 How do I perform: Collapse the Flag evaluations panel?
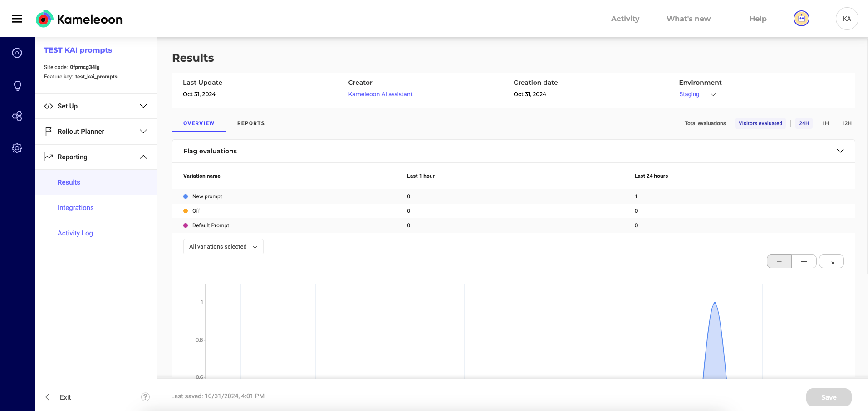pos(840,151)
